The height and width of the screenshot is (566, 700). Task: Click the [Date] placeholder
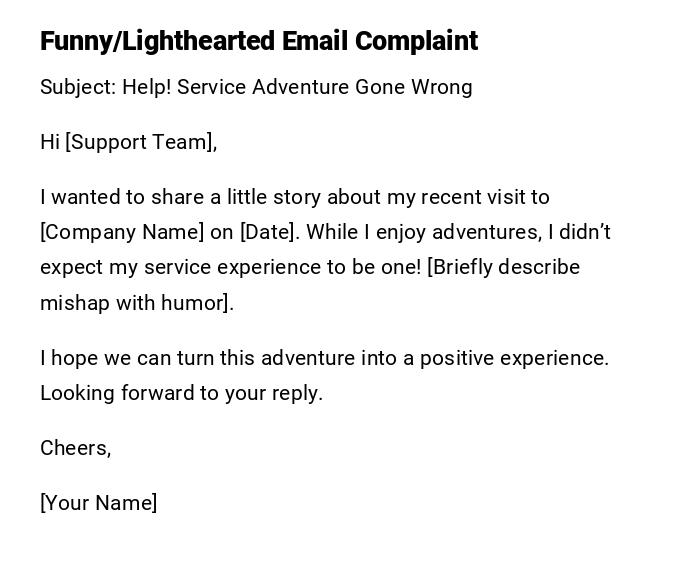click(268, 232)
